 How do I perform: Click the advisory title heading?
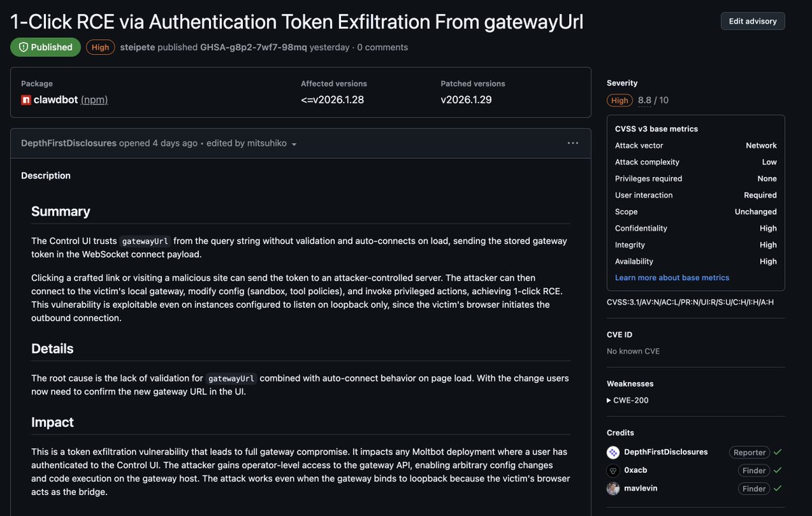click(297, 22)
